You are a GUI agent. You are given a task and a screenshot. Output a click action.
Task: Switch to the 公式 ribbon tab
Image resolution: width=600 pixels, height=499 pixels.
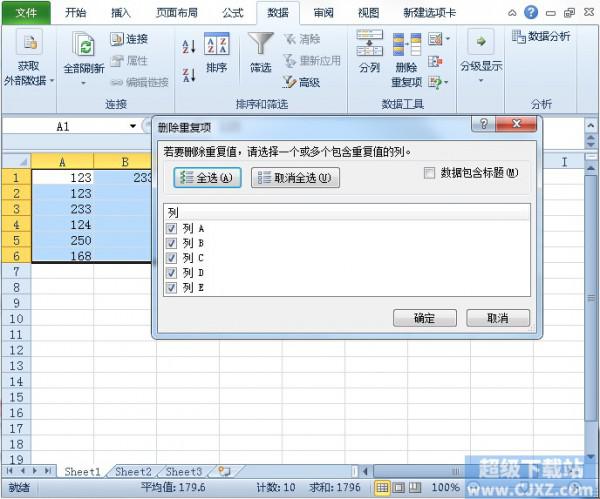click(x=232, y=13)
